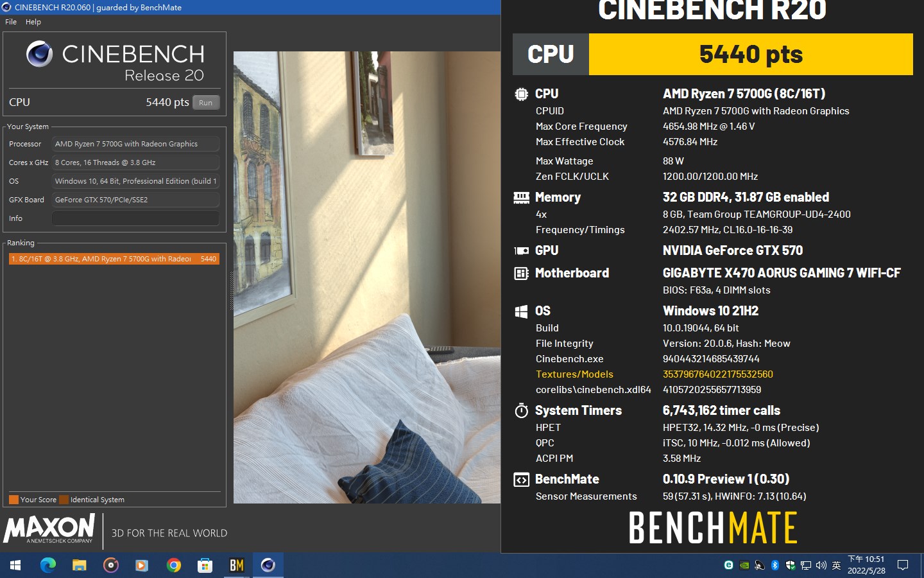Click the GPU card icon in BenchMate
924x578 pixels.
[x=521, y=251]
